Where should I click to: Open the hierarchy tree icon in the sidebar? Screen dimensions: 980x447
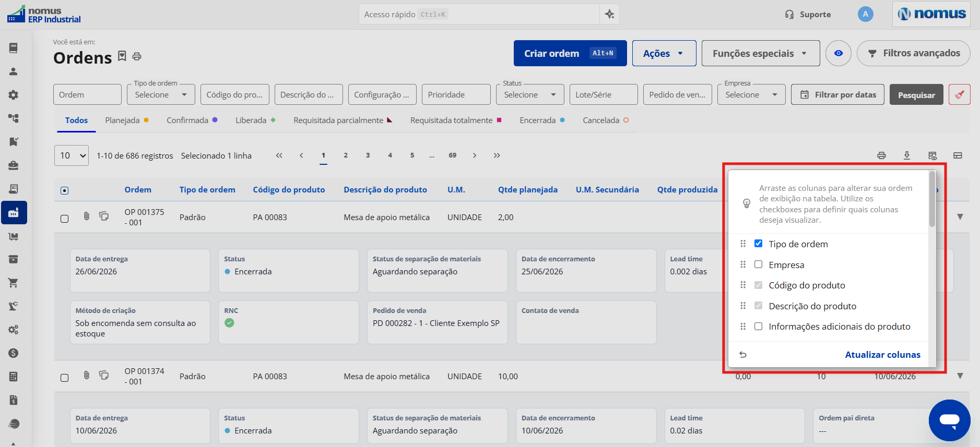(x=14, y=118)
